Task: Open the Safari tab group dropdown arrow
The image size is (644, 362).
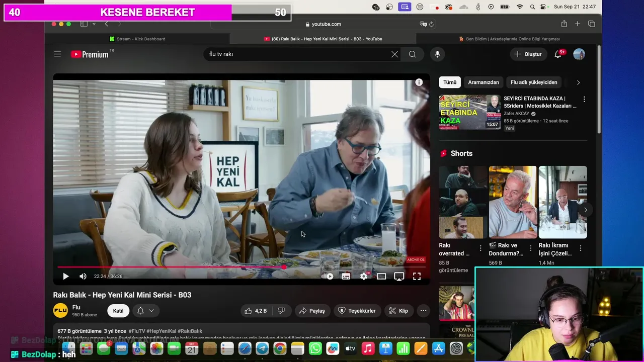Action: pyautogui.click(x=94, y=24)
